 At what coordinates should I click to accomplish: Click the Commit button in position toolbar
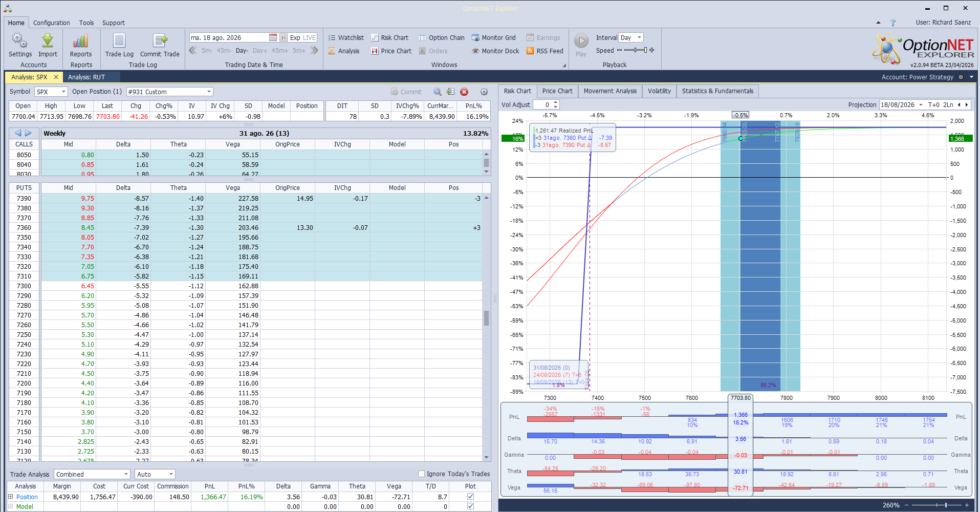[406, 92]
